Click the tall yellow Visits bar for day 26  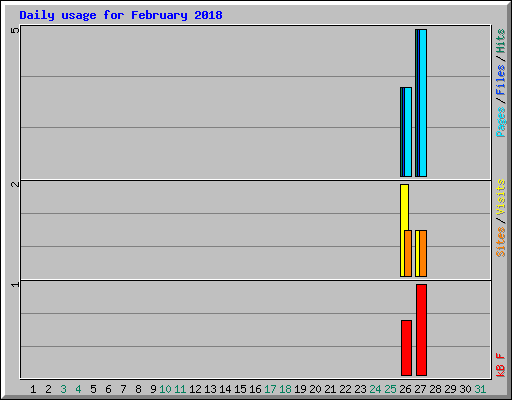point(404,207)
